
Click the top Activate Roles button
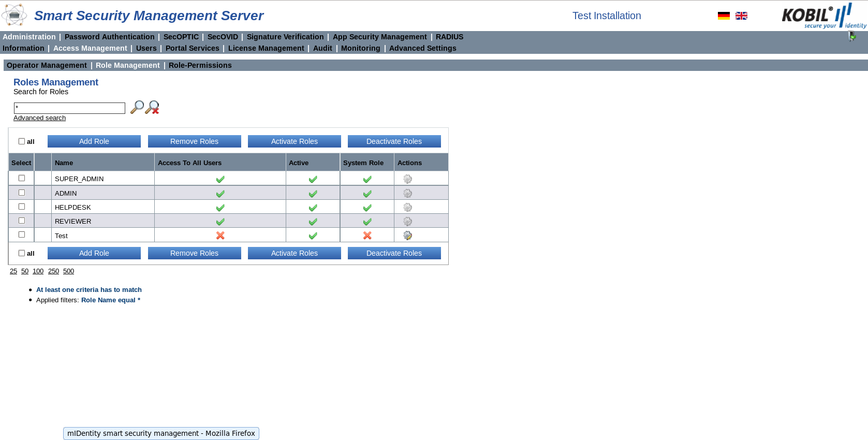click(x=295, y=141)
